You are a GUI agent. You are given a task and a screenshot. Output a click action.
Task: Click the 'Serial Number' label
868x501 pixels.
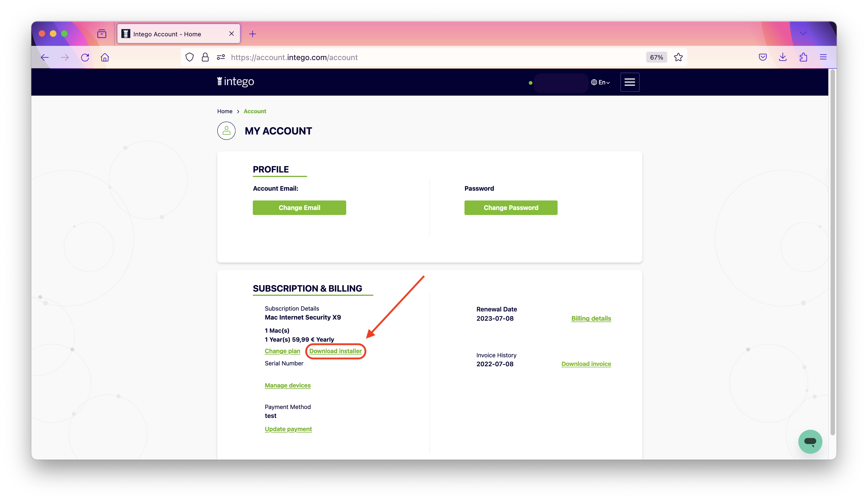284,363
